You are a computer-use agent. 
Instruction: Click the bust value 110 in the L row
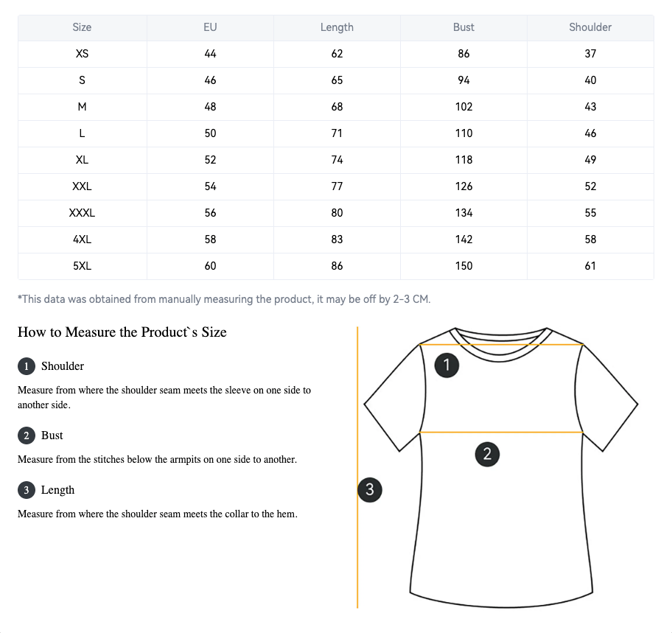click(x=463, y=133)
